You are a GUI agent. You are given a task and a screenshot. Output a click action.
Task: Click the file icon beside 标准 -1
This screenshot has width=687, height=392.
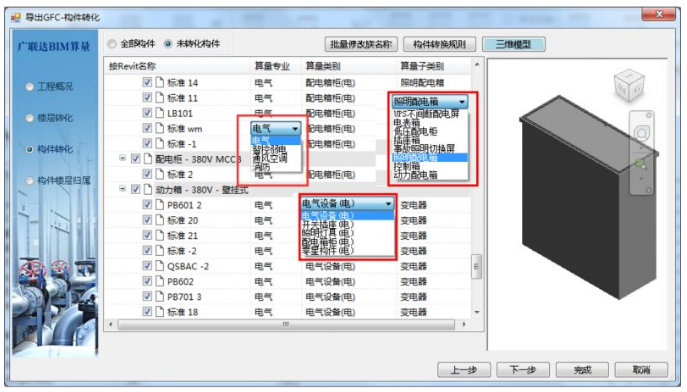159,144
